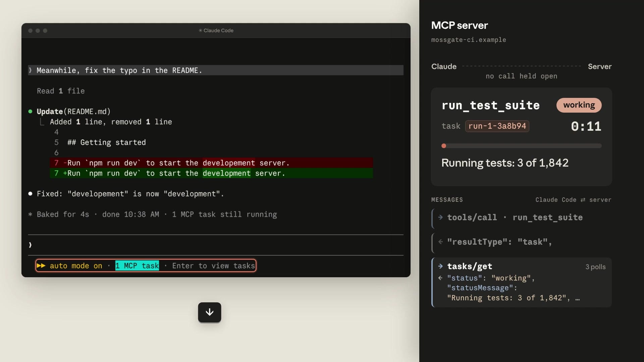The height and width of the screenshot is (362, 644).
Task: Click the '## Getting started' diff line
Action: 107,142
